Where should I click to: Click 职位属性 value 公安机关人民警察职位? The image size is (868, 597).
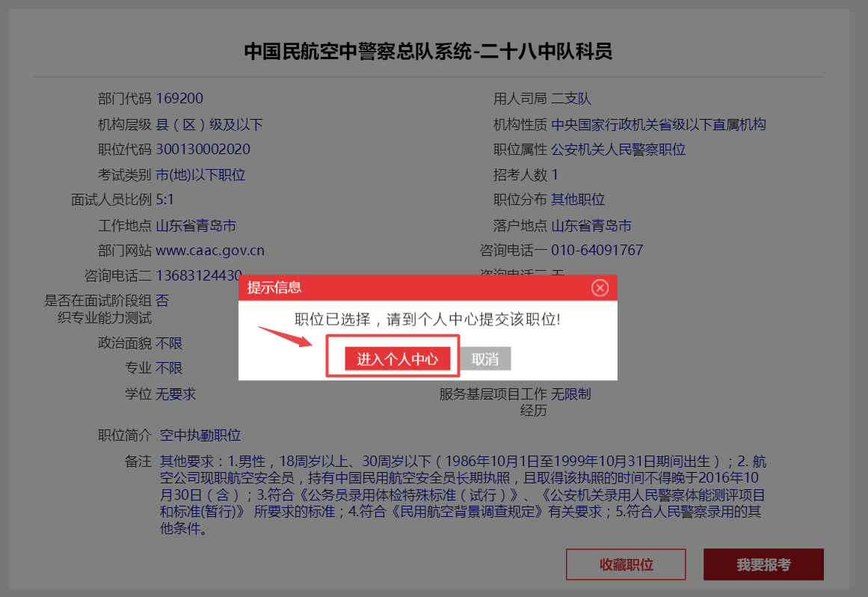[x=618, y=150]
